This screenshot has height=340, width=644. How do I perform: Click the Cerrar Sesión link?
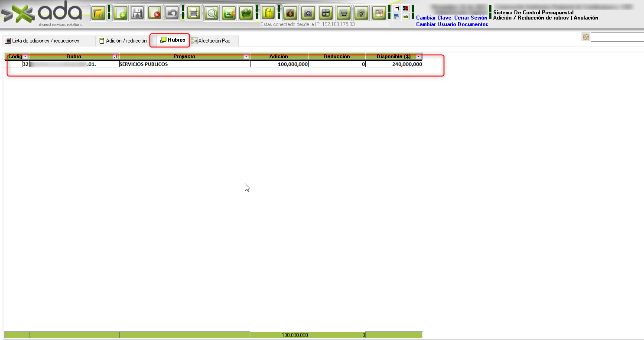point(471,18)
